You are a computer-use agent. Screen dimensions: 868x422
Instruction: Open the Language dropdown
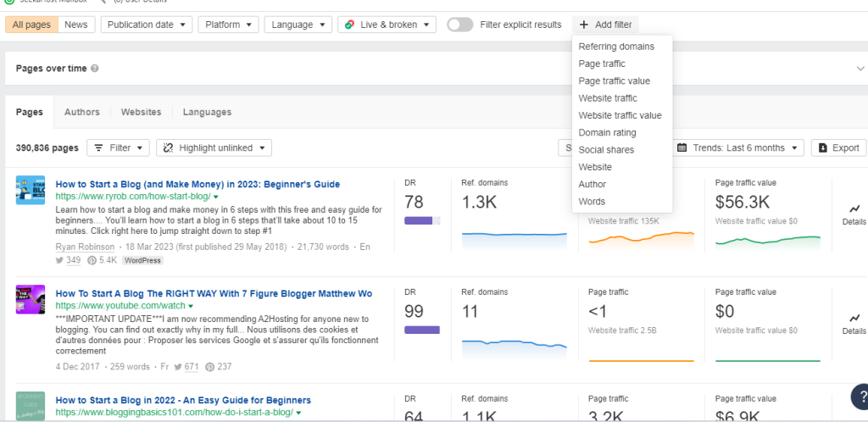(x=298, y=25)
